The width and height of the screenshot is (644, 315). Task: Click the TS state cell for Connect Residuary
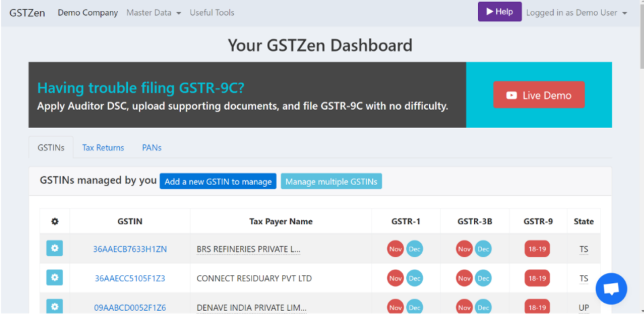tap(584, 278)
